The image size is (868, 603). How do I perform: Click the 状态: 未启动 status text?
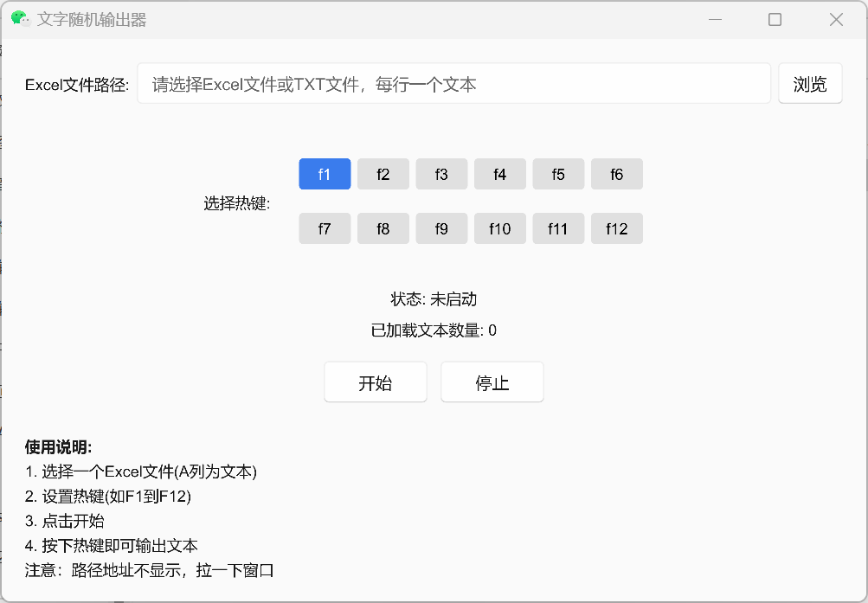434,298
